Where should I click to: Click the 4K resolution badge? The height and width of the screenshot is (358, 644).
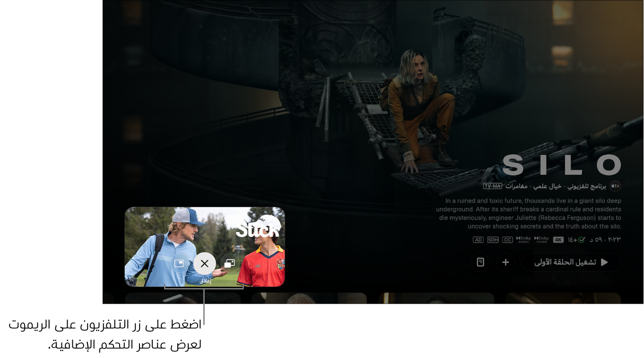coord(558,240)
